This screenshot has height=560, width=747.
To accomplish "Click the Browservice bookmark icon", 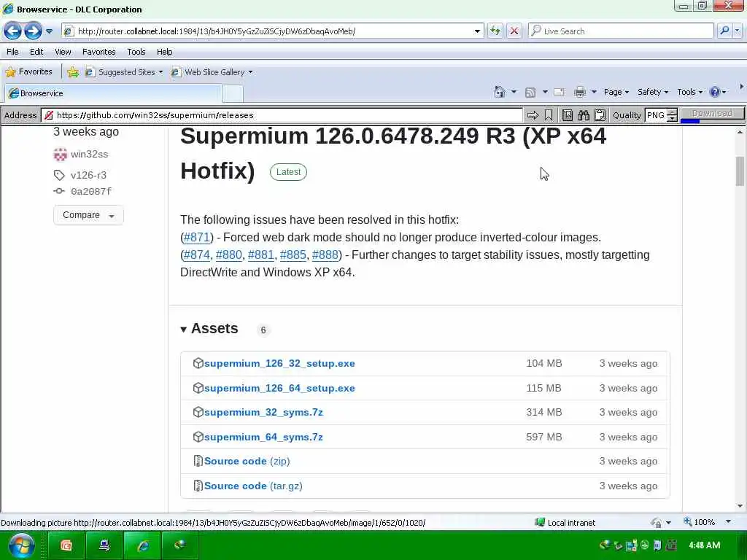I will (549, 115).
